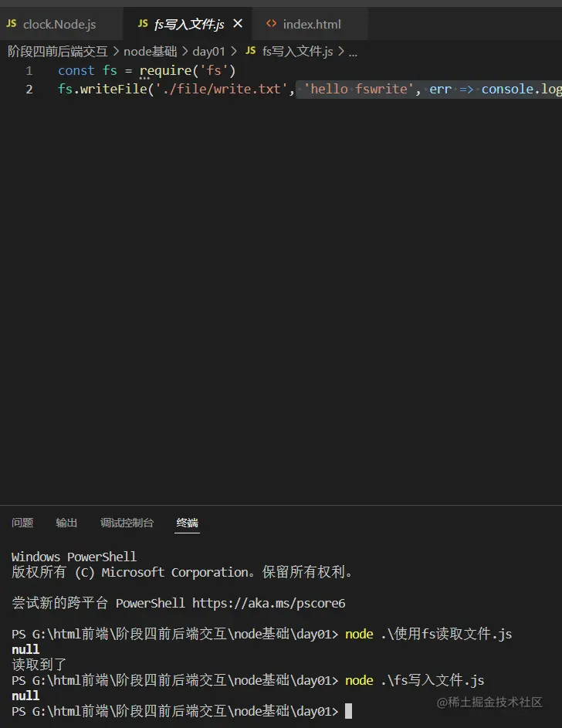Image resolution: width=562 pixels, height=728 pixels.
Task: Switch to the 问题 panel tab
Action: point(22,523)
